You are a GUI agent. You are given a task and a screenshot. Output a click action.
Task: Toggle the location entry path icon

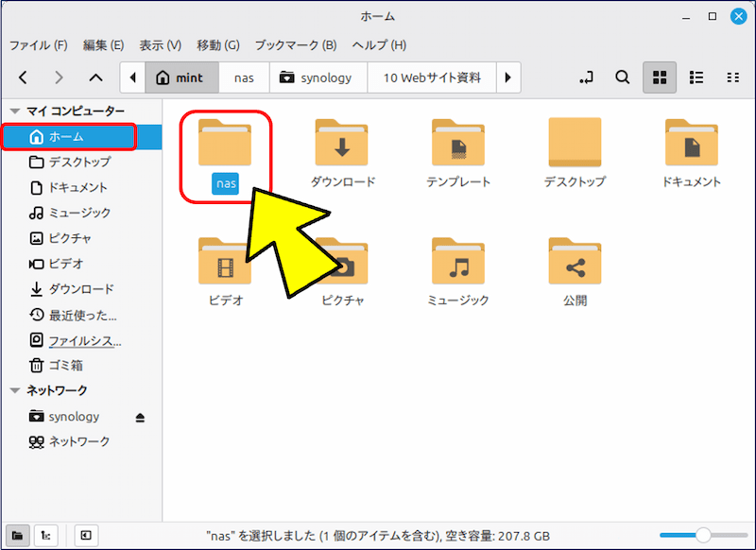tap(587, 77)
